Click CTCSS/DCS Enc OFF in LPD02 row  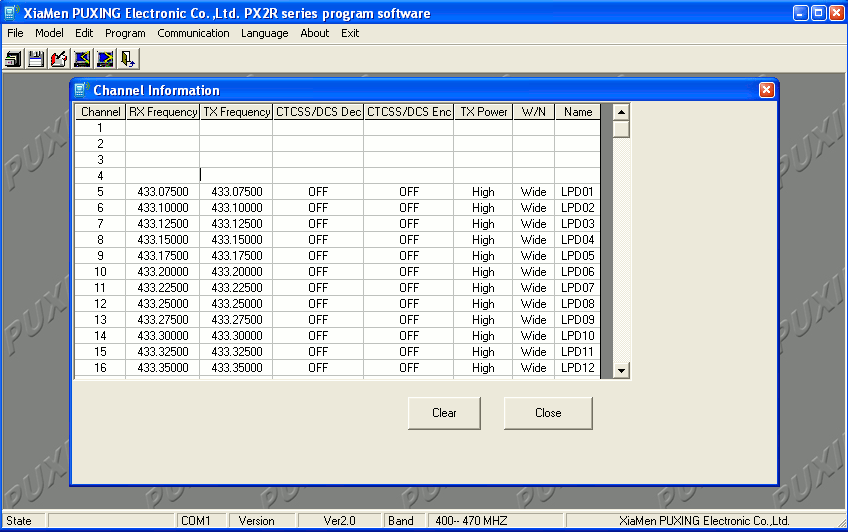coord(409,208)
